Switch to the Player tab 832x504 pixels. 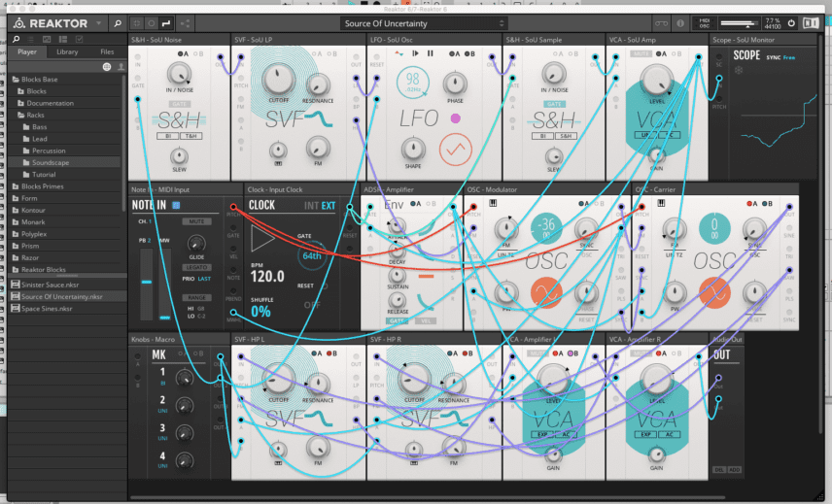point(27,51)
